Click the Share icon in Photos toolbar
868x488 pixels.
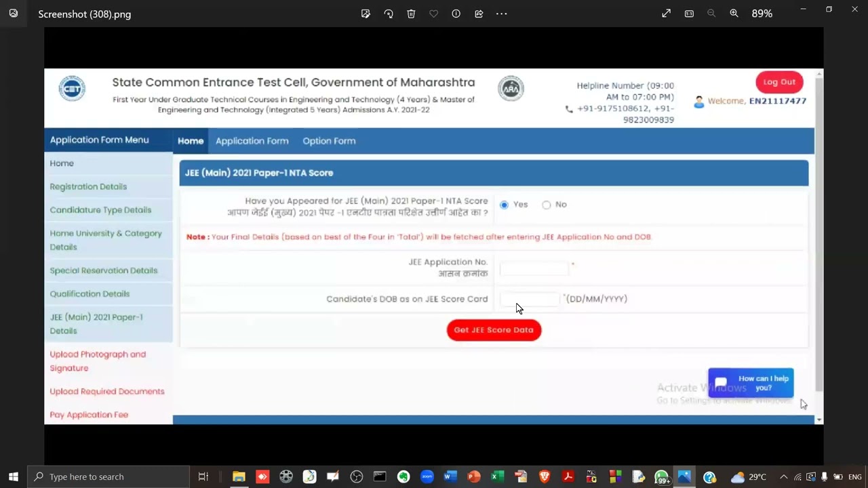pyautogui.click(x=479, y=14)
